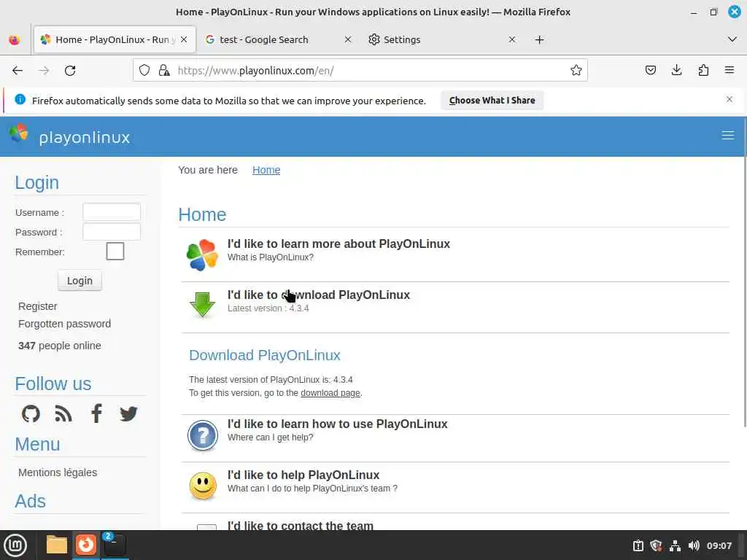Go back using the browser back arrow
Viewport: 747px width, 560px height.
(18, 71)
